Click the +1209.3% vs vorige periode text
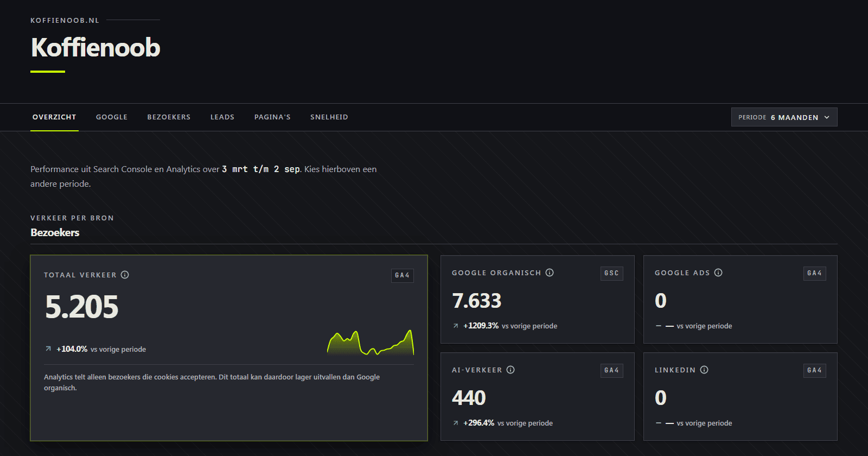This screenshot has height=456, width=868. point(510,326)
